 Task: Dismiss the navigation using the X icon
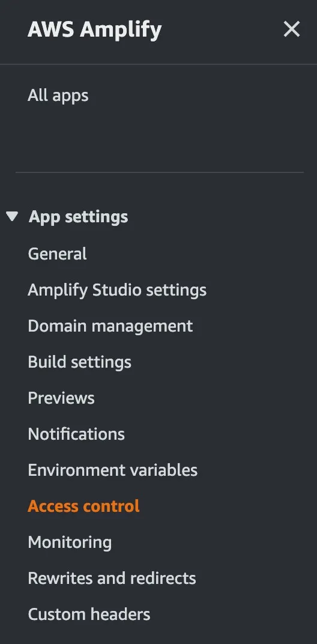coord(292,29)
